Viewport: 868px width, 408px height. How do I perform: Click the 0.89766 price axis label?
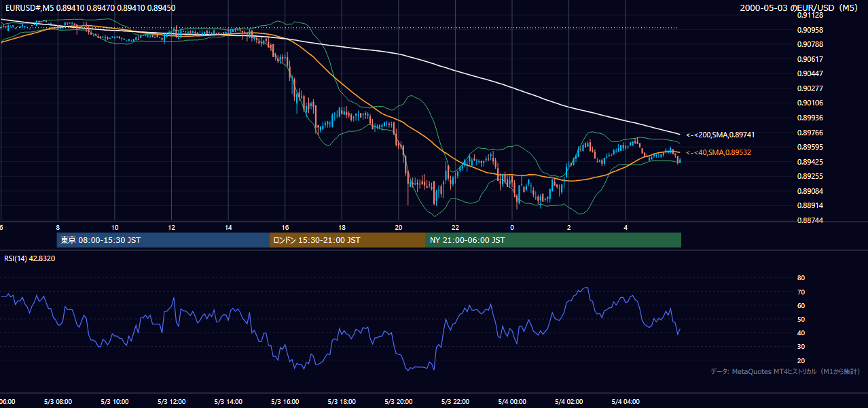pyautogui.click(x=811, y=133)
